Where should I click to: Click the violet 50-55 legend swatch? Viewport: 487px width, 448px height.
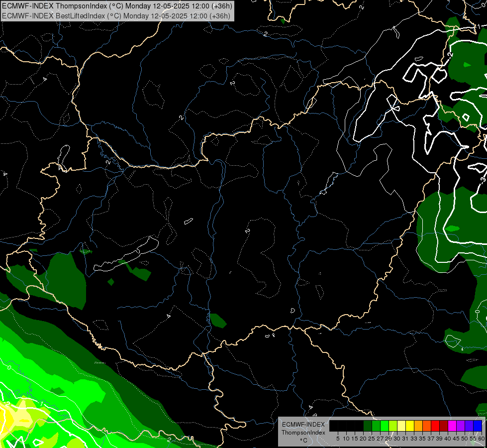point(469,426)
